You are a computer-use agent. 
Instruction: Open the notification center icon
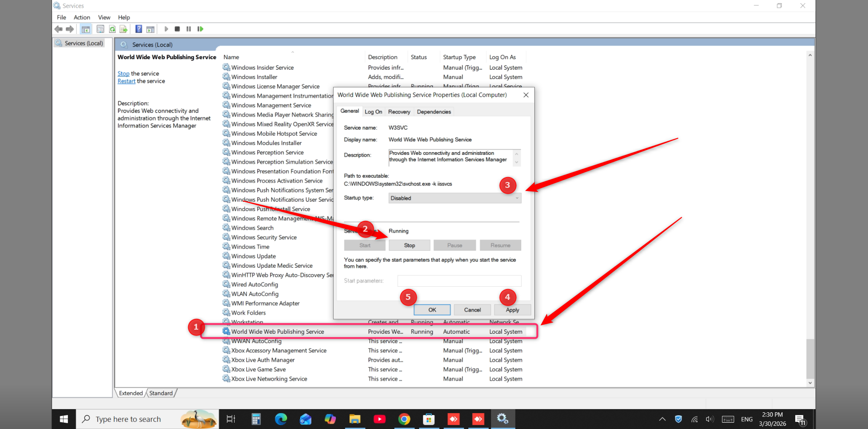pos(800,420)
